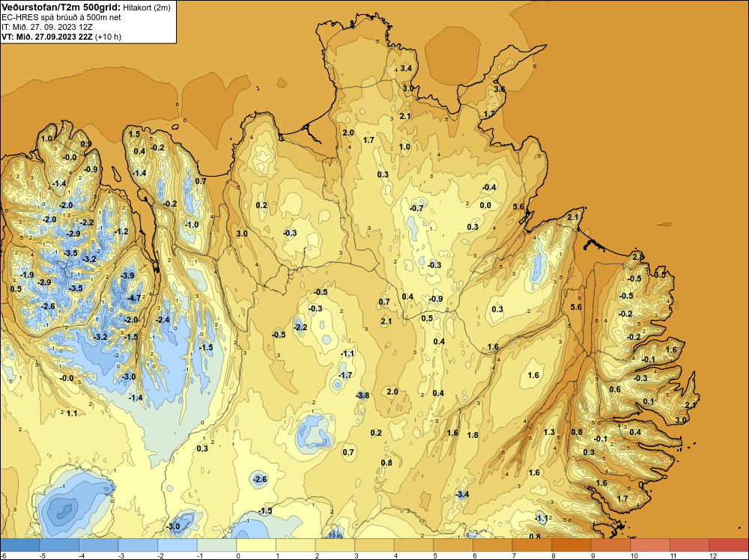The width and height of the screenshot is (749, 560).
Task: Click the '2.8' temperature label
Action: [x=638, y=258]
